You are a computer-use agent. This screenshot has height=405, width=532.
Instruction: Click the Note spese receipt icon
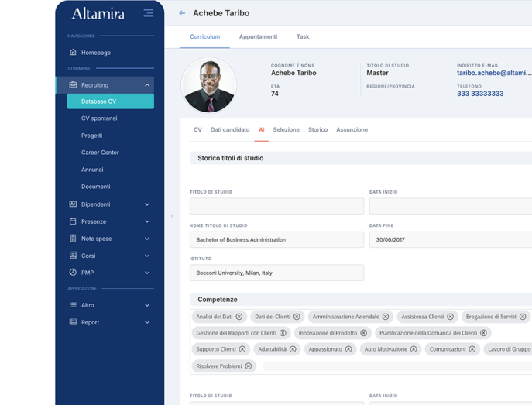pyautogui.click(x=73, y=239)
